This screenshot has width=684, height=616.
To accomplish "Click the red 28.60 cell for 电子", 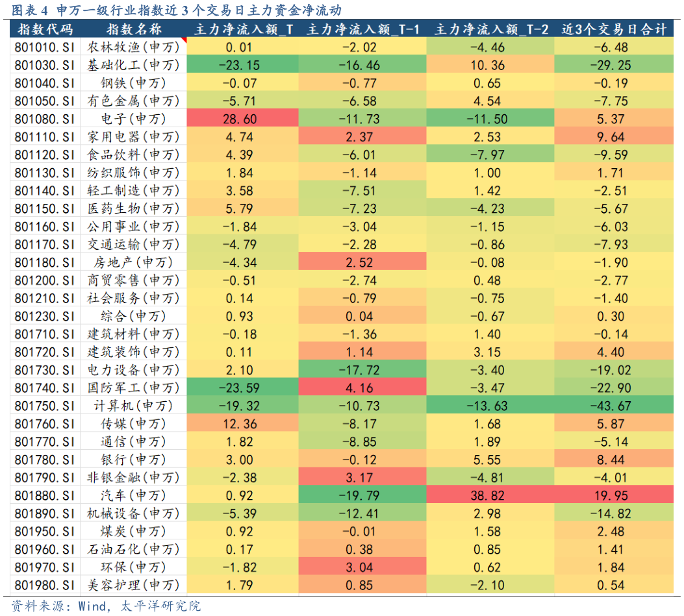I will point(241,119).
